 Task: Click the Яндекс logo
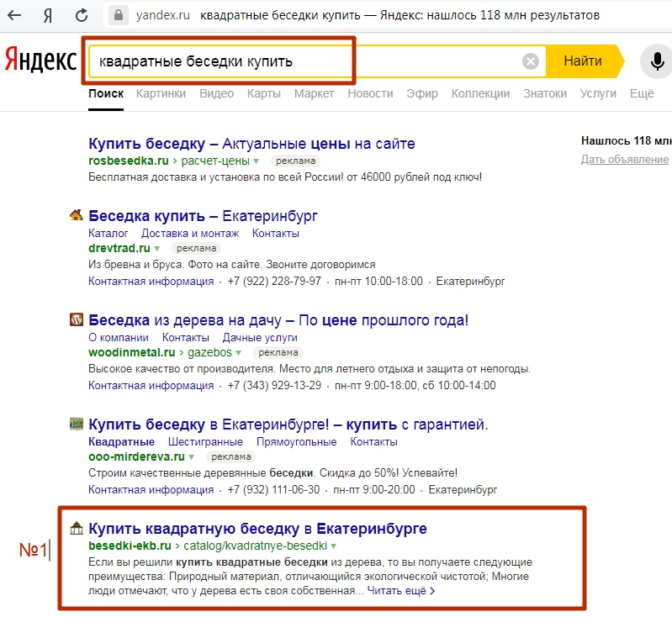[40, 61]
